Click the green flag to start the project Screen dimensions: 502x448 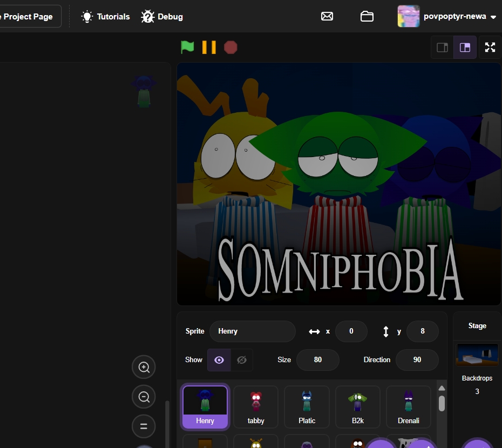[x=187, y=47]
